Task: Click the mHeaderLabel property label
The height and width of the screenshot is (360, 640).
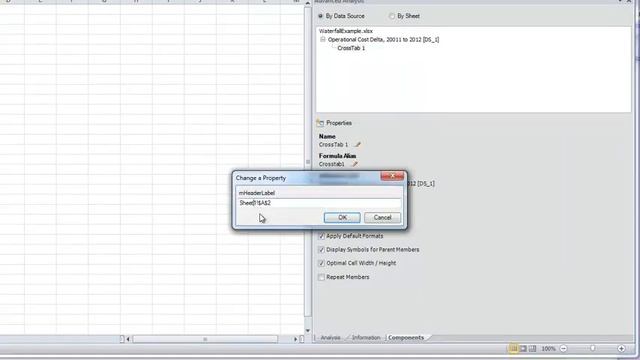Action: [x=257, y=193]
